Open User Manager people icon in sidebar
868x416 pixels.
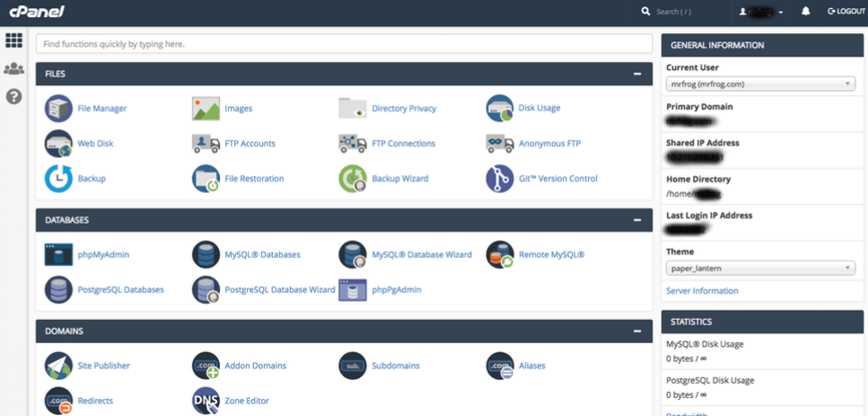pos(13,69)
